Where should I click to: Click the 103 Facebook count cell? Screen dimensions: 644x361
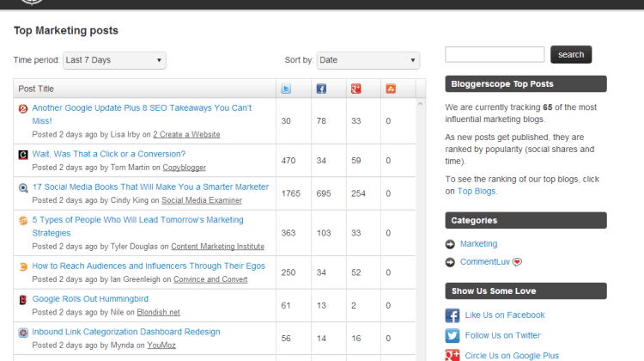click(x=328, y=233)
